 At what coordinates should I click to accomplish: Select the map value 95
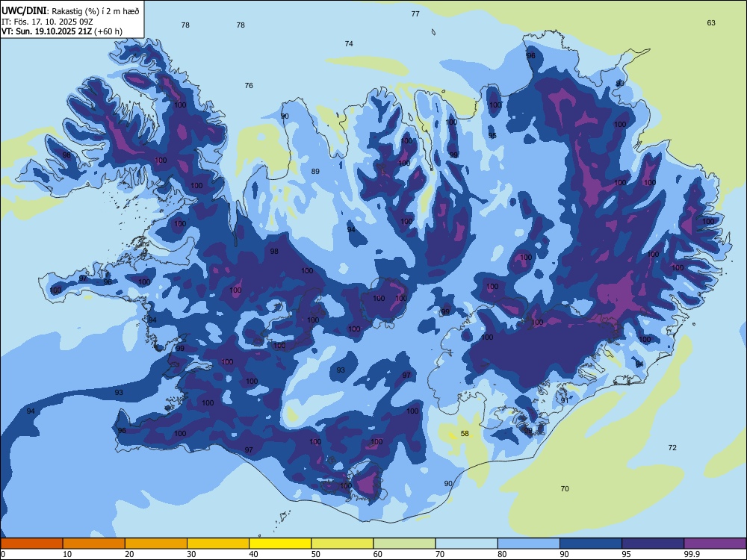click(492, 136)
